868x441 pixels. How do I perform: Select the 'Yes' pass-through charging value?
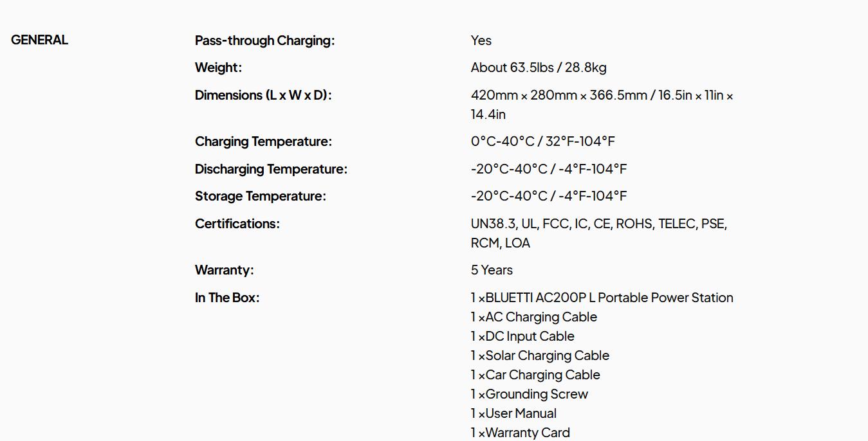[x=481, y=40]
